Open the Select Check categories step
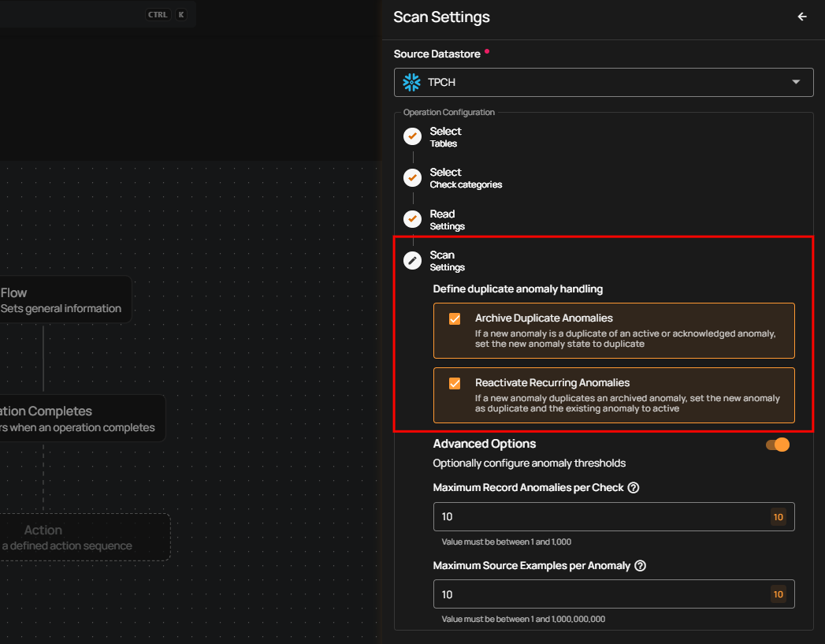 [x=465, y=178]
